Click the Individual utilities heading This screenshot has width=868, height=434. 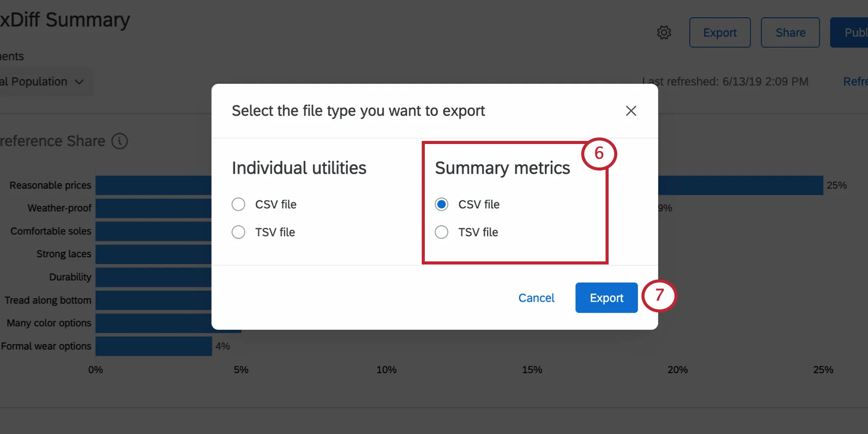click(299, 168)
